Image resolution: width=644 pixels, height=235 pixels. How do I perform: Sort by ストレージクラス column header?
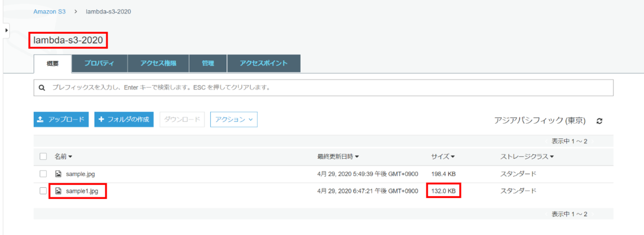[527, 156]
